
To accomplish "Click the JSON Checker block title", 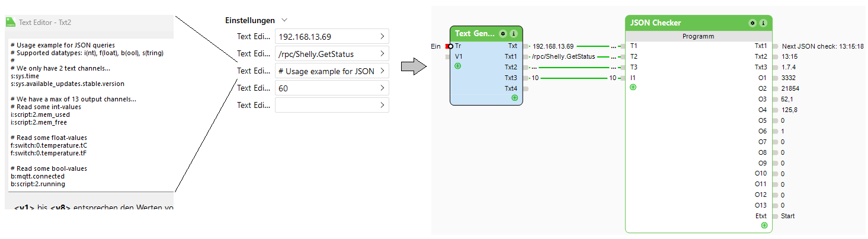I will pos(656,23).
